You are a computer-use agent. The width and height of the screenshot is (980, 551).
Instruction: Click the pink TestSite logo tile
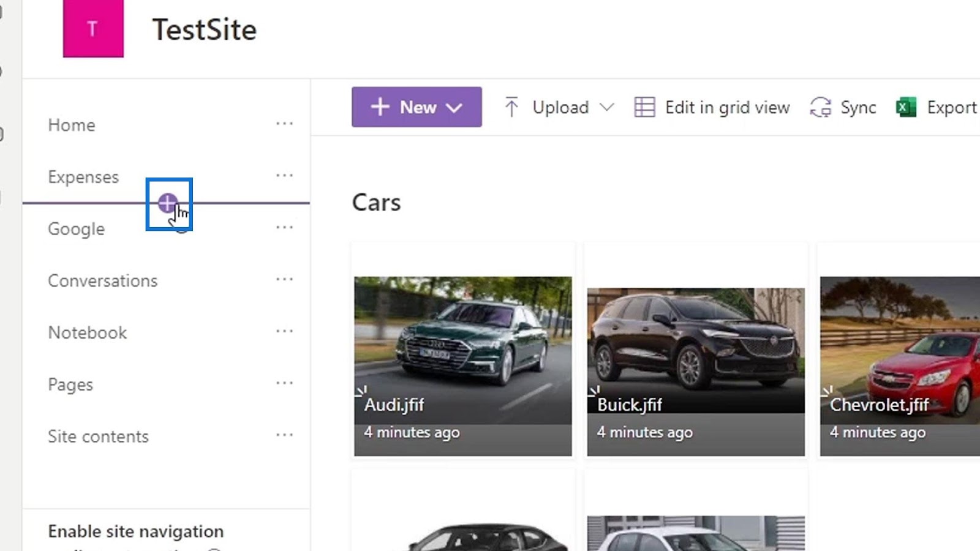pyautogui.click(x=93, y=28)
